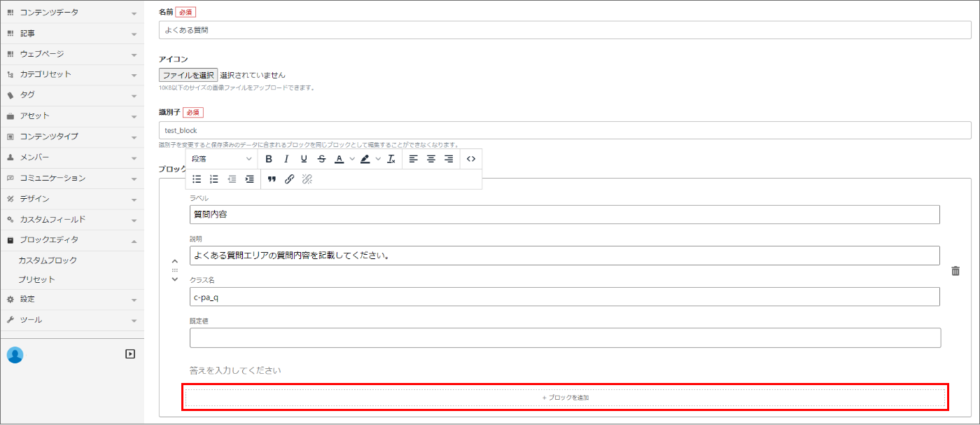Select the strikethrough formatting icon
980x425 pixels.
click(321, 159)
